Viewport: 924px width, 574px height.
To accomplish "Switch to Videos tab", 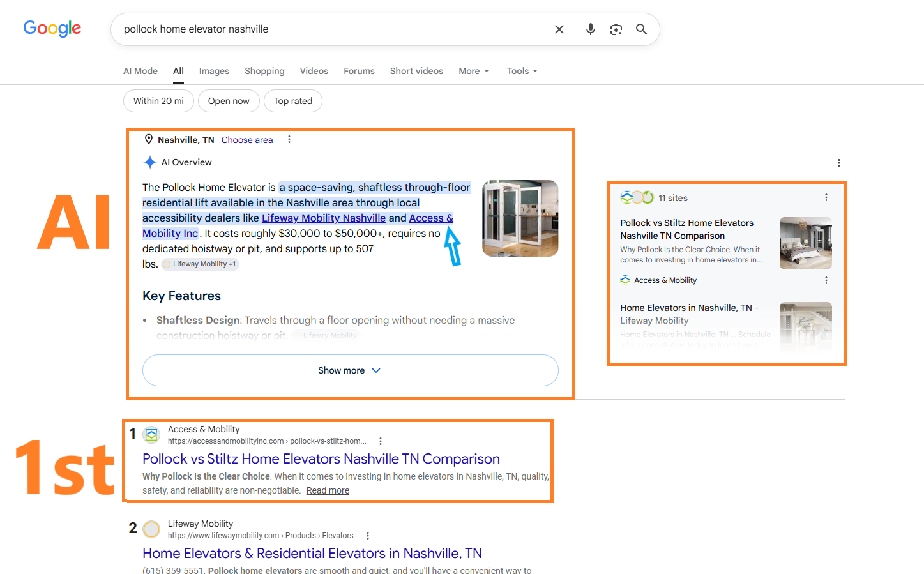I will [314, 71].
